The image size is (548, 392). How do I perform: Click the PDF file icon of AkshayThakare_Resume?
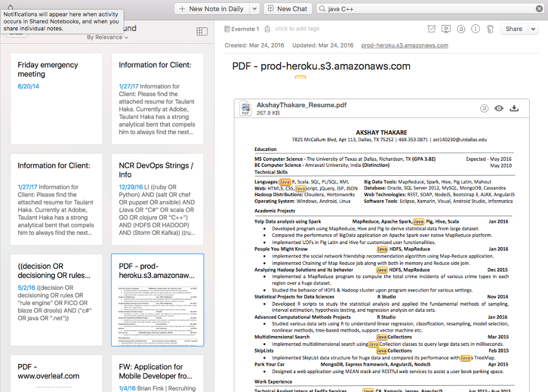pos(246,109)
